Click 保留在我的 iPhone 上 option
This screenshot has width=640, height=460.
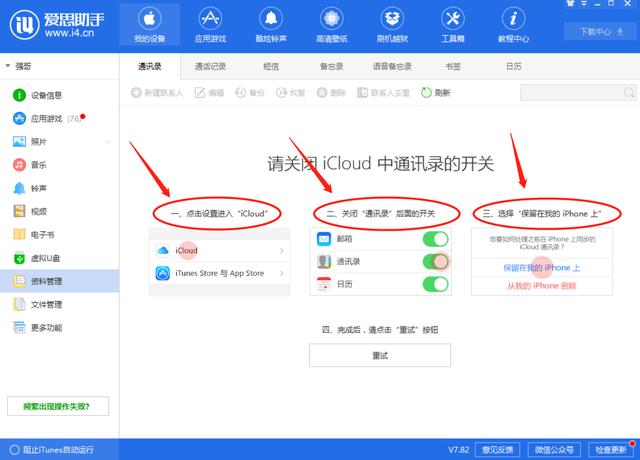[x=542, y=268]
